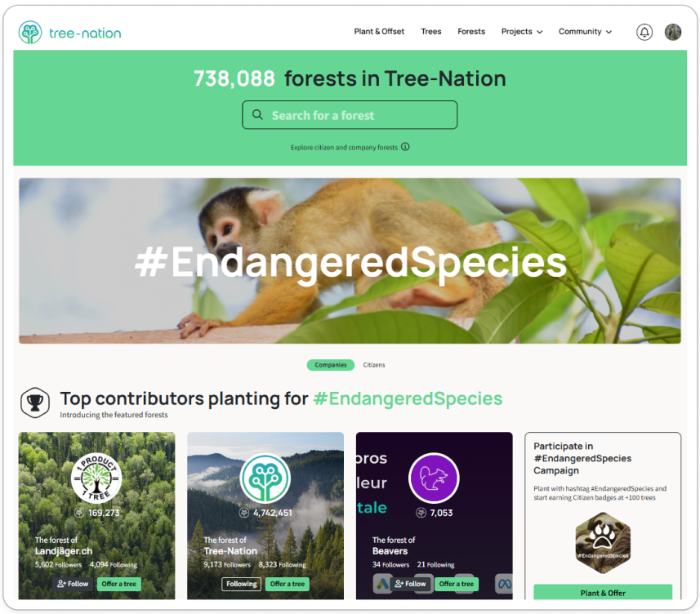Image resolution: width=700 pixels, height=614 pixels.
Task: Open the user profile avatar
Action: click(x=673, y=32)
